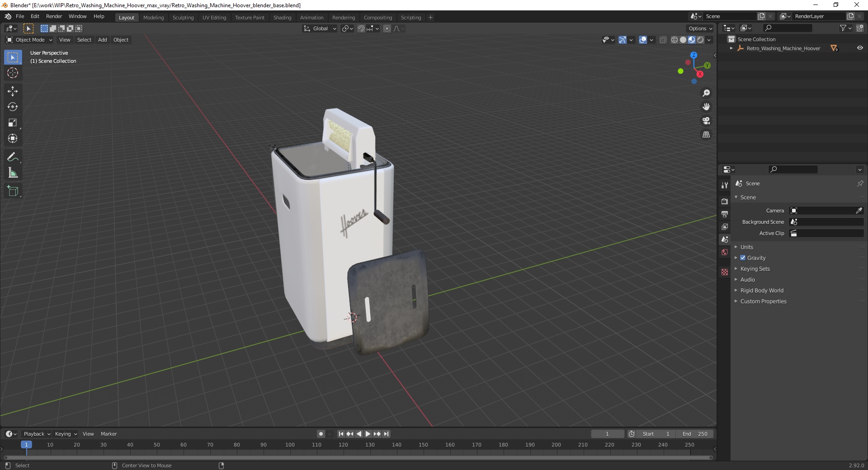Screen dimensions: 868x470
Task: Activate the Select Box tool
Action: tap(13, 57)
